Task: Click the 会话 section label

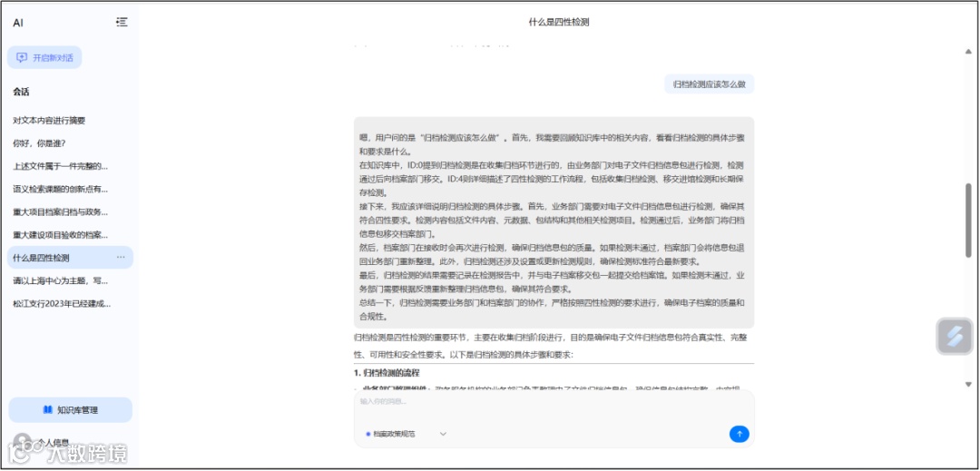Action: click(21, 92)
